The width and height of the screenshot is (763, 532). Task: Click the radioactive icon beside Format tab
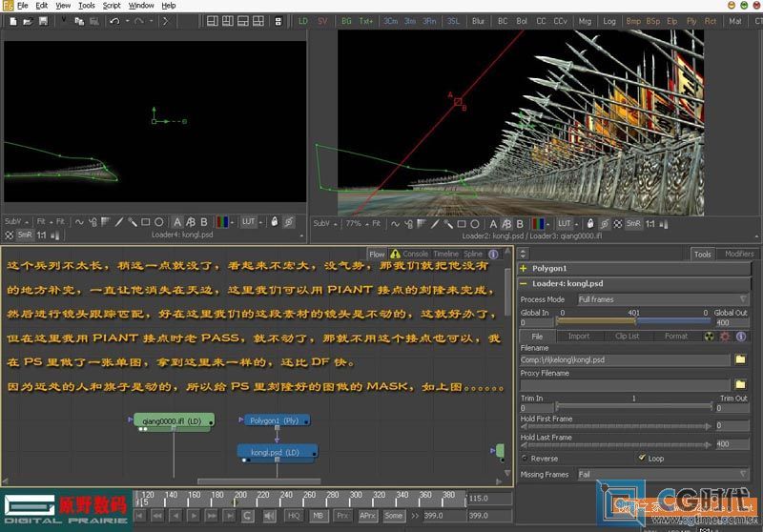click(710, 337)
